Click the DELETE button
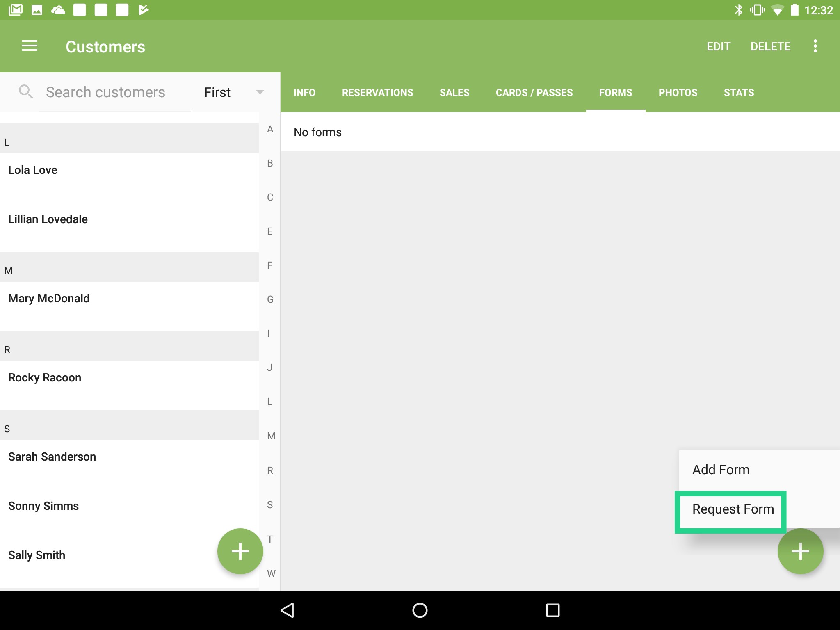The height and width of the screenshot is (630, 840). [771, 46]
